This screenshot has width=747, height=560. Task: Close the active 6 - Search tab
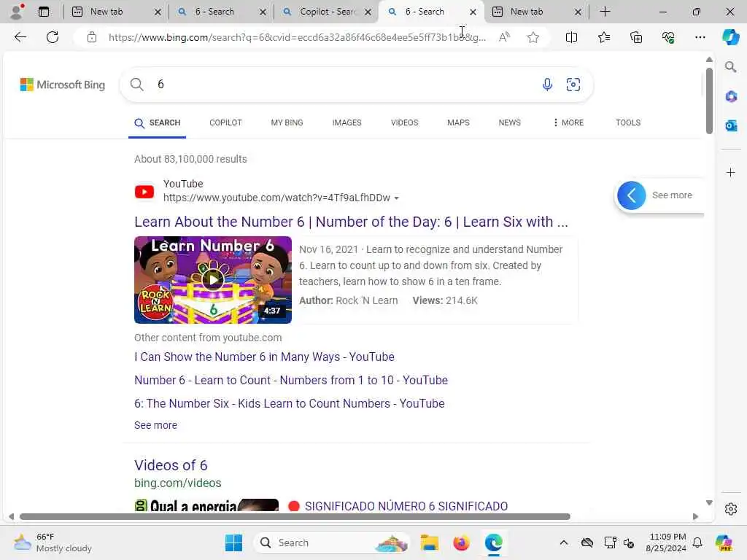[473, 12]
